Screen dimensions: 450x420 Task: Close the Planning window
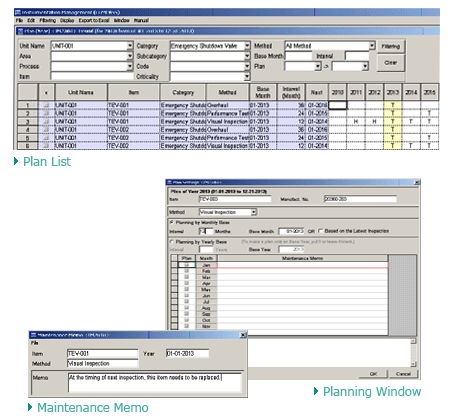coord(417,182)
